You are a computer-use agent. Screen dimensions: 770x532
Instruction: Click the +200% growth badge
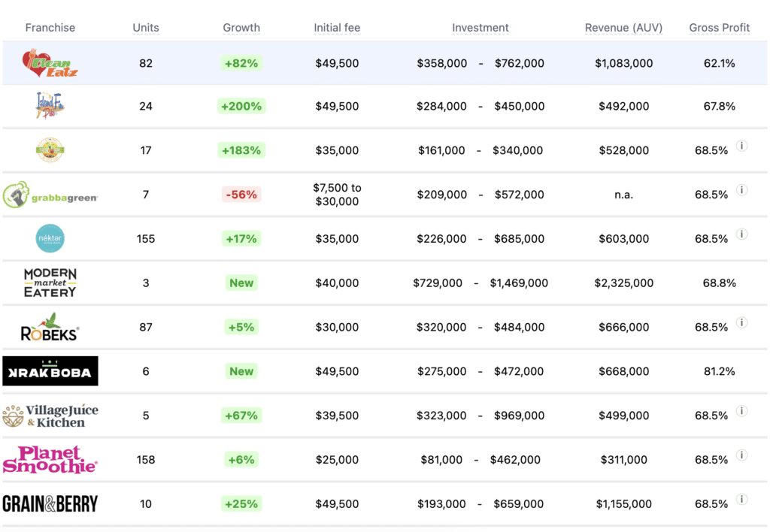pos(241,106)
